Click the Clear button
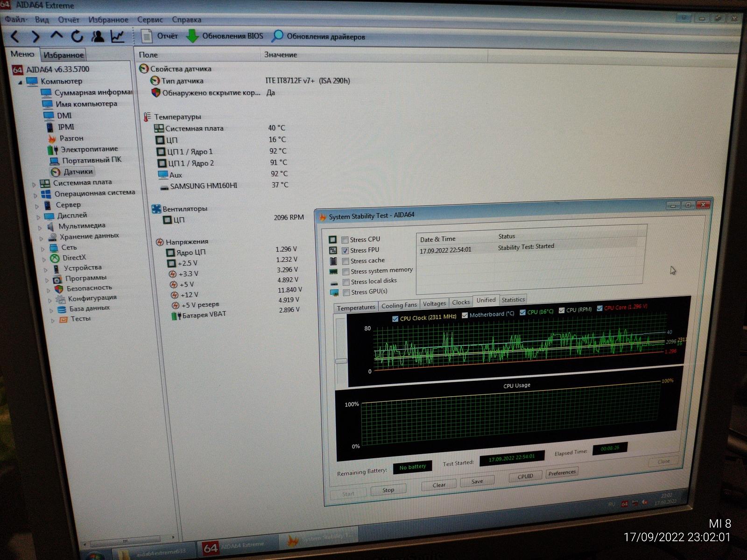747x560 pixels. pos(439,485)
